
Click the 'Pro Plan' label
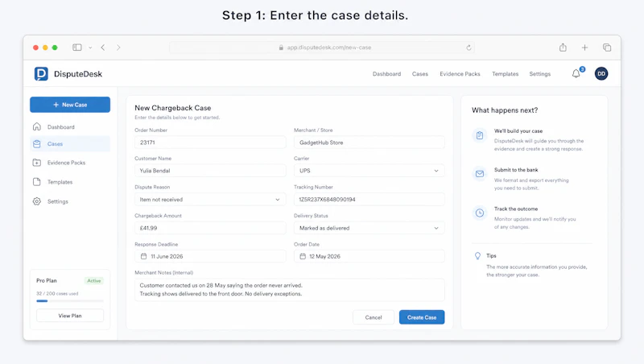[x=47, y=280]
